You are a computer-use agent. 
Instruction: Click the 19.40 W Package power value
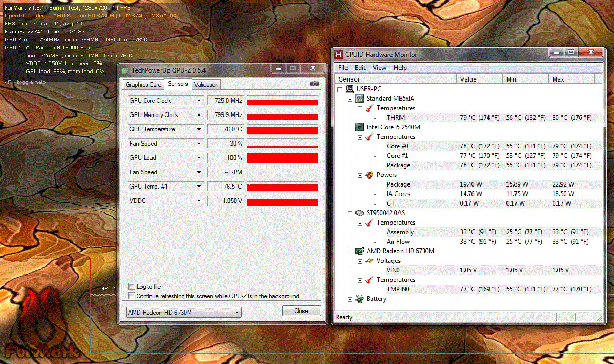(x=470, y=184)
